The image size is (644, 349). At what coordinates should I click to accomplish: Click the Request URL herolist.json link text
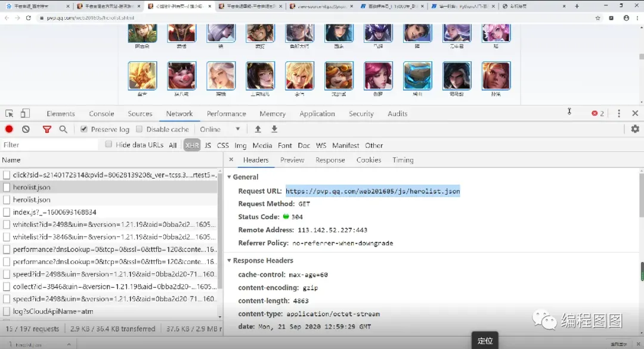(373, 191)
